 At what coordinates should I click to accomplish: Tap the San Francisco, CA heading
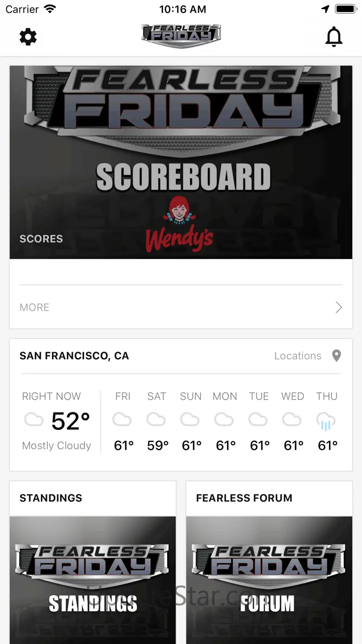click(x=74, y=356)
